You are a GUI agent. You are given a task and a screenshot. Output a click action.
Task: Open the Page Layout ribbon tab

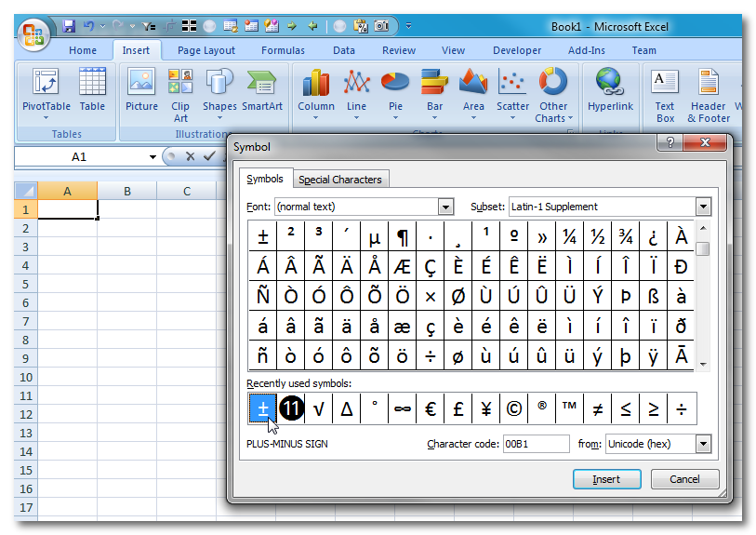coord(206,51)
